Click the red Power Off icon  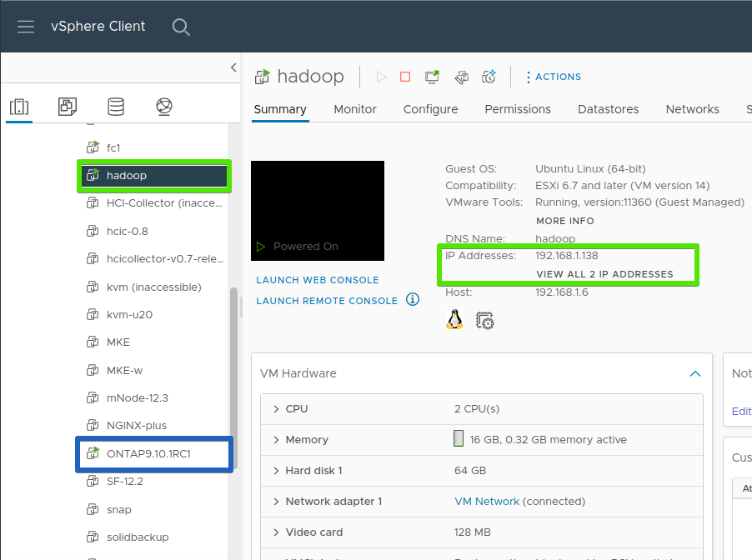pos(405,77)
